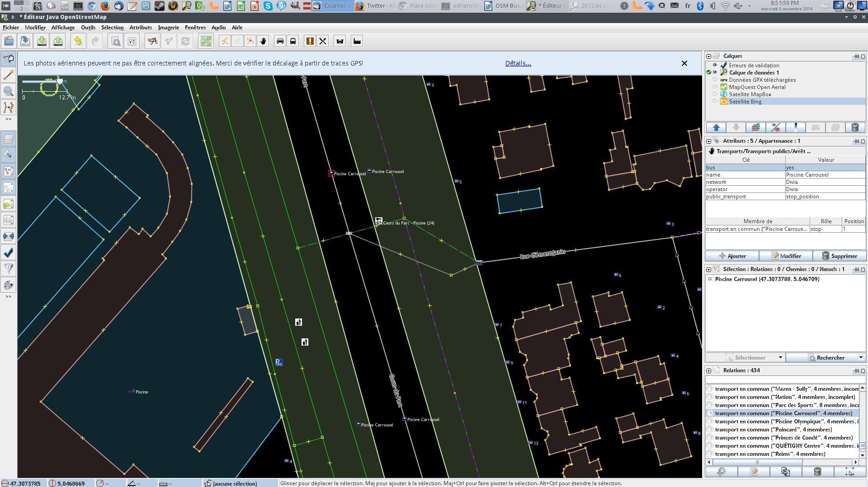The height and width of the screenshot is (487, 868).
Task: Click the hand stop preset icon
Action: [263, 41]
